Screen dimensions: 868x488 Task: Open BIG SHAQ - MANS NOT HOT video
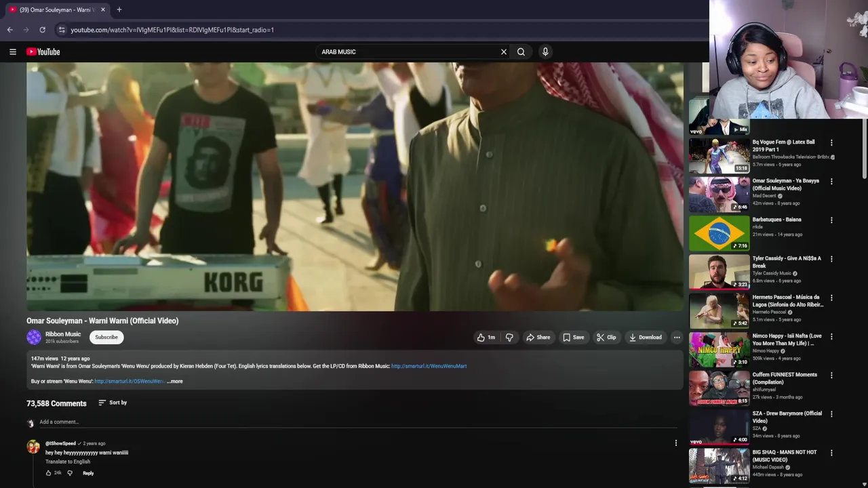coord(785,456)
